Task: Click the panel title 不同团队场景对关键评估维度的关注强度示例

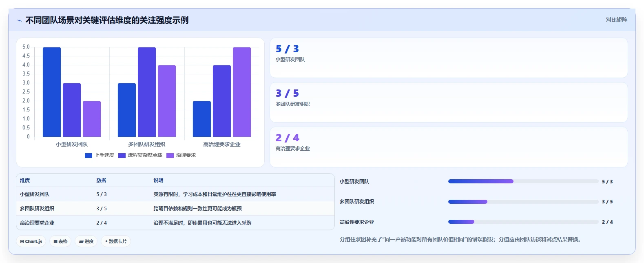Action: 107,20
